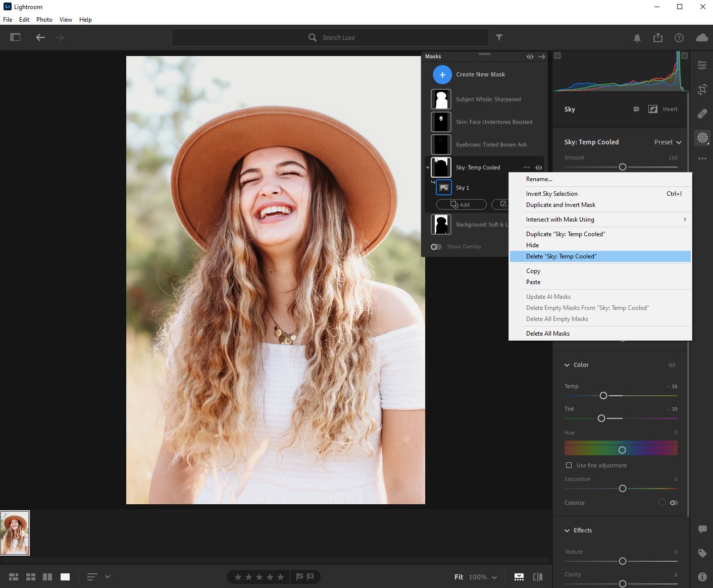The width and height of the screenshot is (713, 588).
Task: Open the Preset dropdown
Action: pos(668,142)
